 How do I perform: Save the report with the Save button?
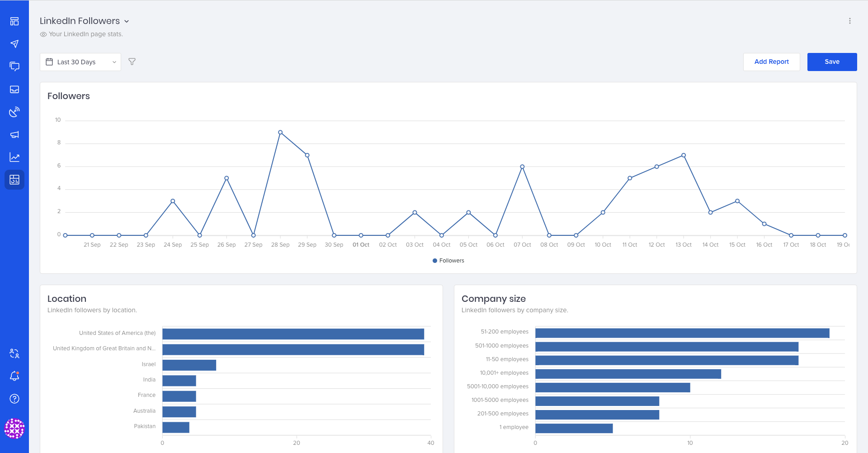click(x=832, y=62)
